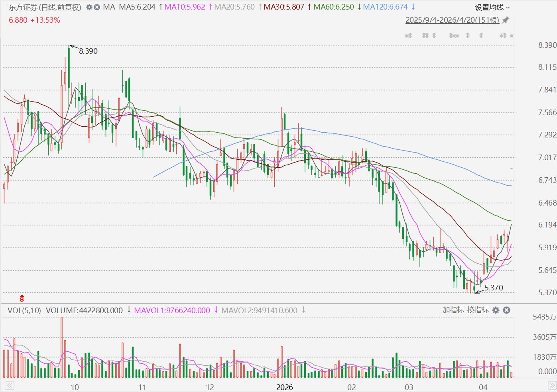The image size is (557, 392).
Task: Click 换指标 to switch indicator
Action: 478,310
